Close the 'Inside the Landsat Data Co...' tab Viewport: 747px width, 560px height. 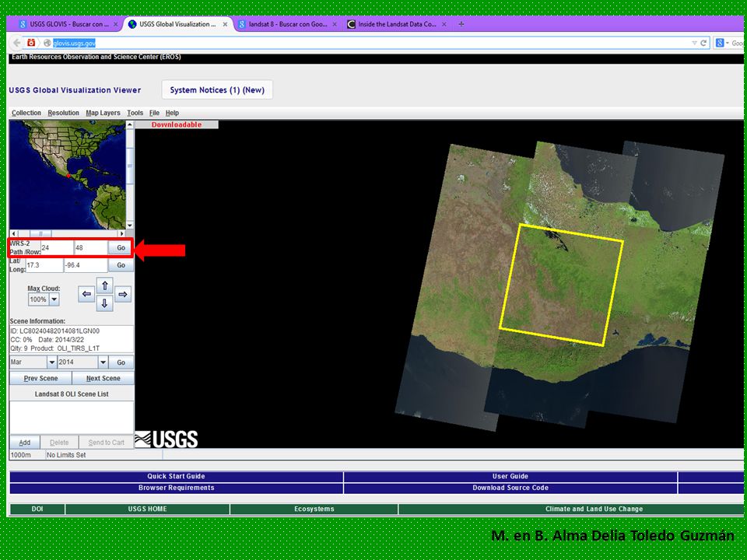click(444, 24)
